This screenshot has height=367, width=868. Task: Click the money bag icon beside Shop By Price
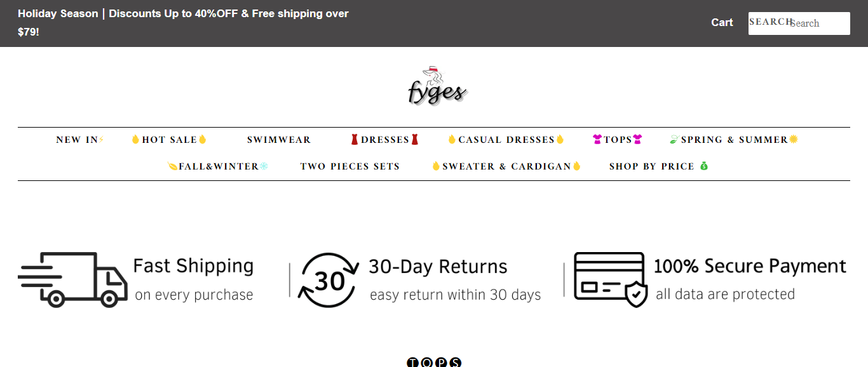pos(703,166)
